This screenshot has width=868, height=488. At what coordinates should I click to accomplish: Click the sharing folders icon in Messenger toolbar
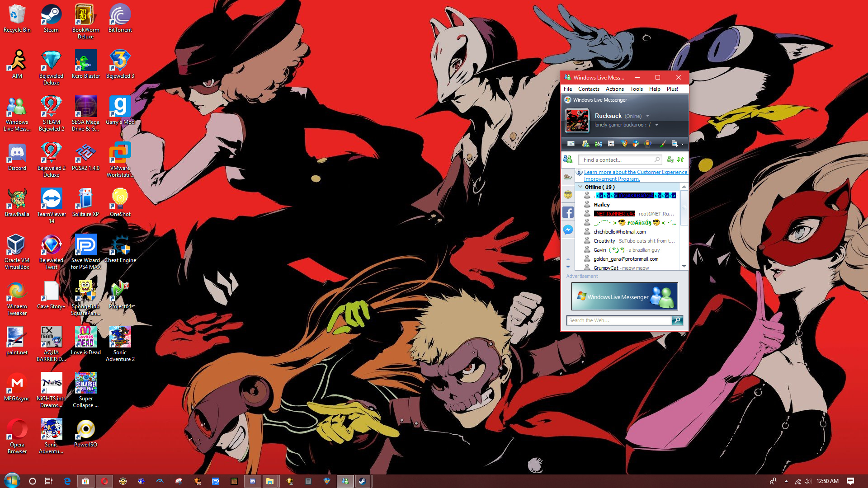[585, 144]
